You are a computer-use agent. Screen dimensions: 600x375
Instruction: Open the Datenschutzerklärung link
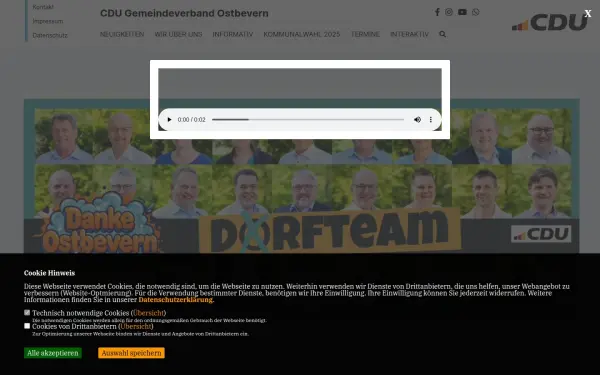click(176, 300)
